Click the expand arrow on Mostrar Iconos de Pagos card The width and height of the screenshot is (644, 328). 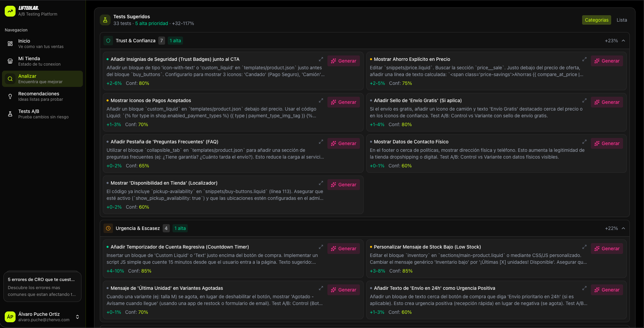(x=321, y=100)
